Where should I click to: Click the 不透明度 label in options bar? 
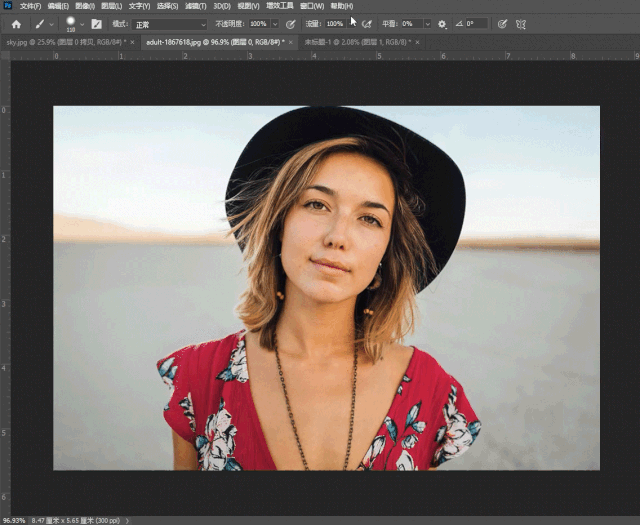pyautogui.click(x=230, y=24)
